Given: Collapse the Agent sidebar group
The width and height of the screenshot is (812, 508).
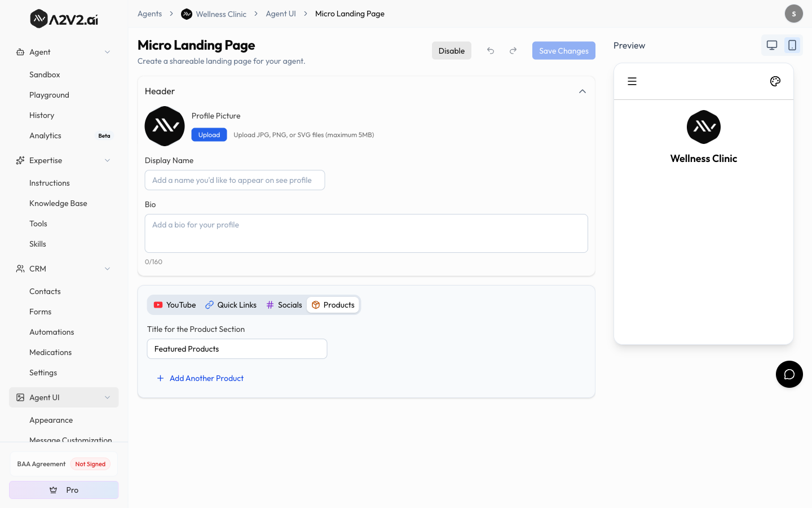Looking at the screenshot, I should (x=107, y=52).
